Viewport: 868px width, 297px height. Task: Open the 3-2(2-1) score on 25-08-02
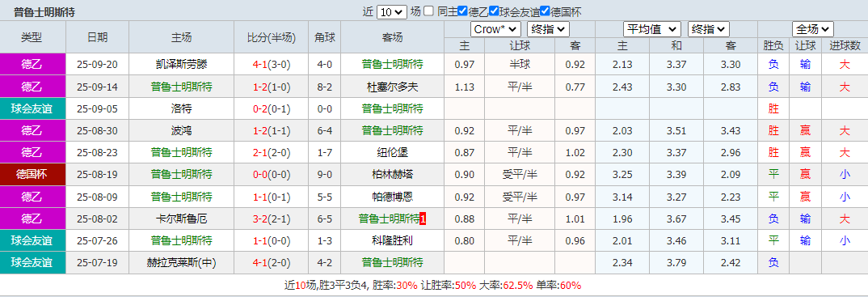pos(272,219)
